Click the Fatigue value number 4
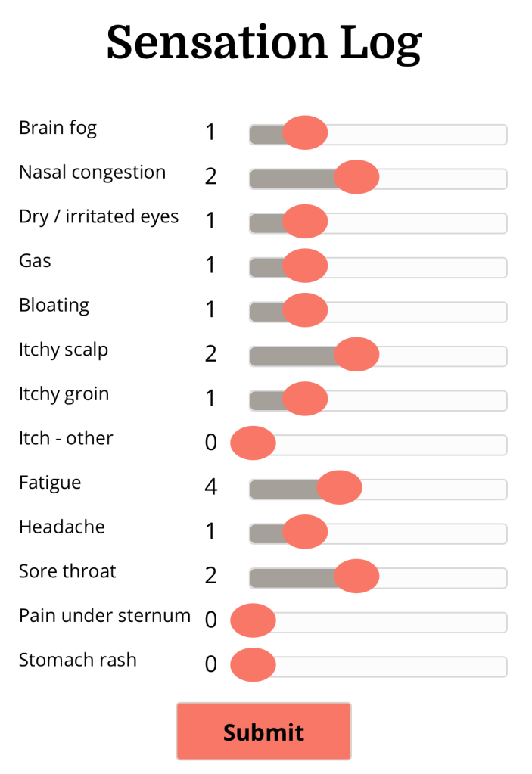The width and height of the screenshot is (532, 774). tap(211, 487)
